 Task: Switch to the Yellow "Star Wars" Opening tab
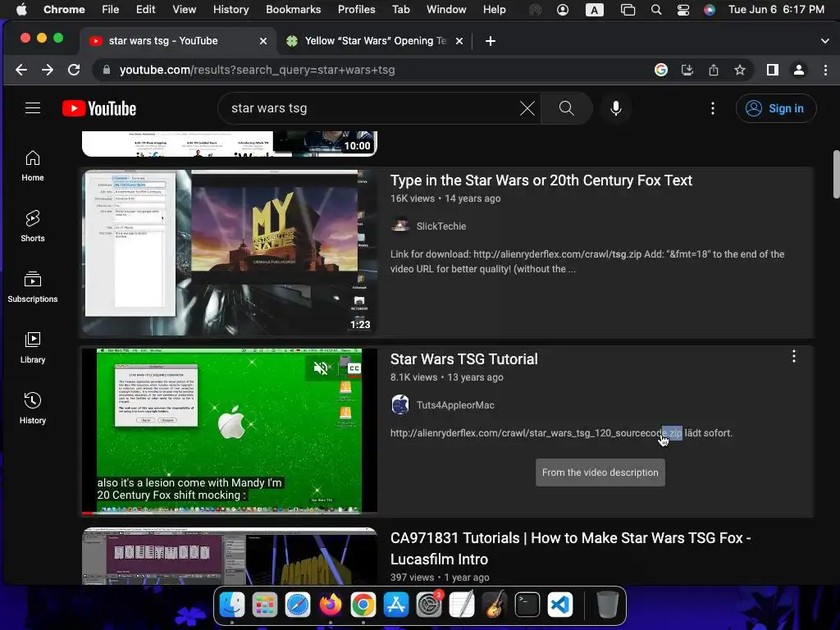[375, 41]
